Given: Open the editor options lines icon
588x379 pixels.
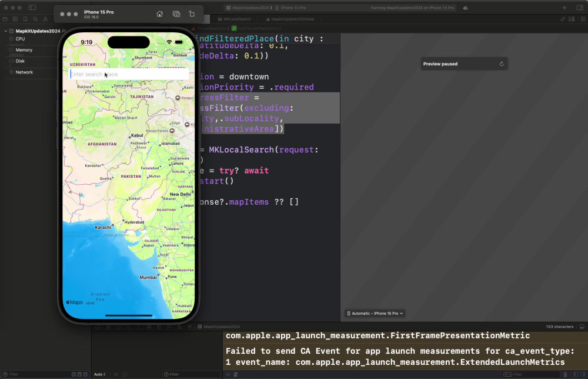Looking at the screenshot, I should [572, 19].
